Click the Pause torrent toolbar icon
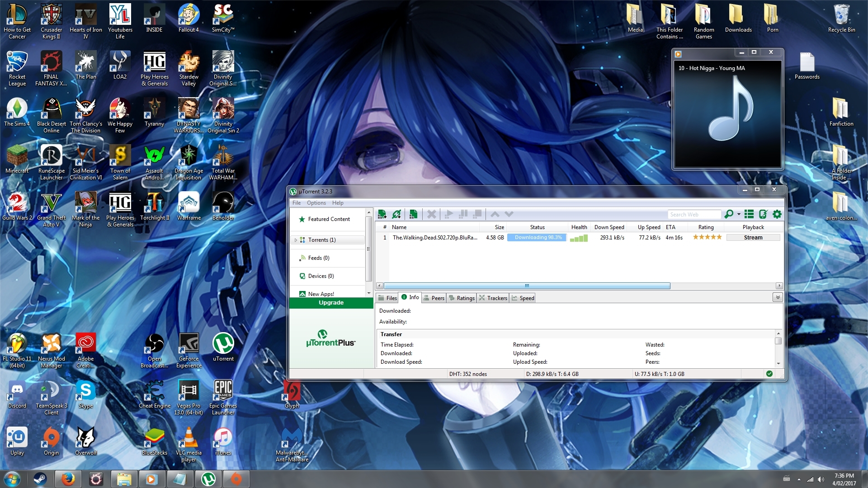Image resolution: width=868 pixels, height=488 pixels. [x=463, y=214]
